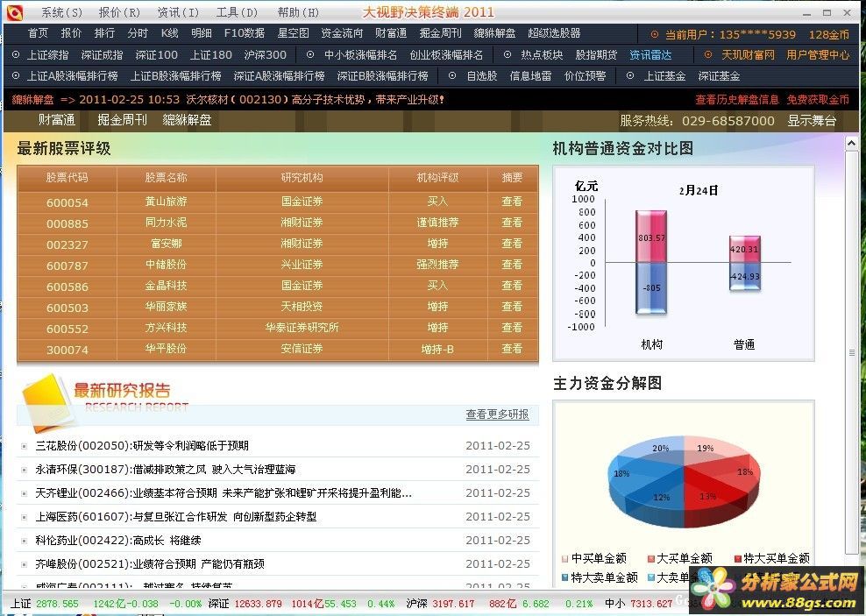Open 天玑财富网 link

749,54
